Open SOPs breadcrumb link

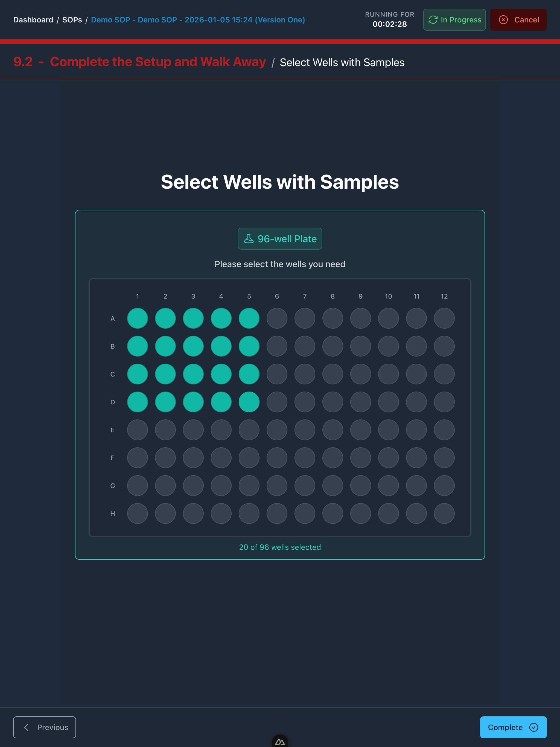[x=72, y=20]
